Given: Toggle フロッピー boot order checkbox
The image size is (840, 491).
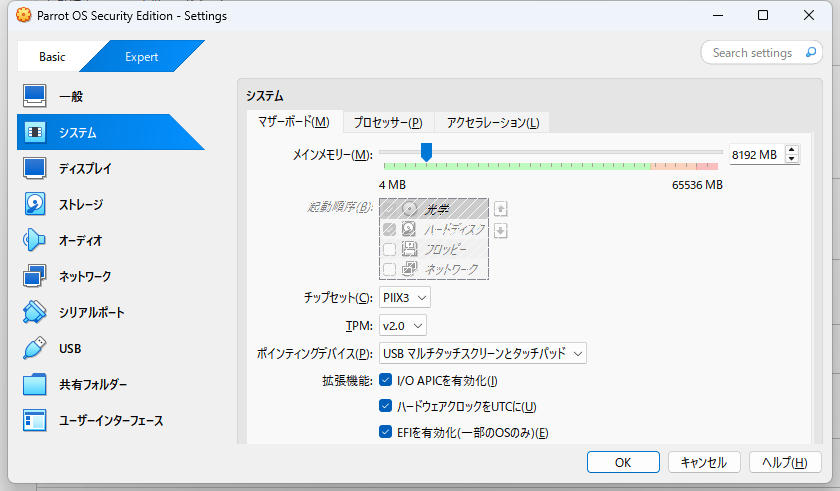Looking at the screenshot, I should click(389, 249).
